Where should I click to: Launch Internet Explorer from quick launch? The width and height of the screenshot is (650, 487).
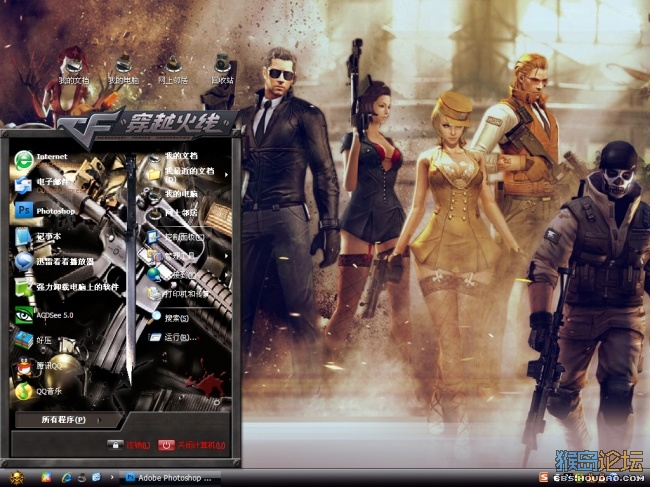66,478
